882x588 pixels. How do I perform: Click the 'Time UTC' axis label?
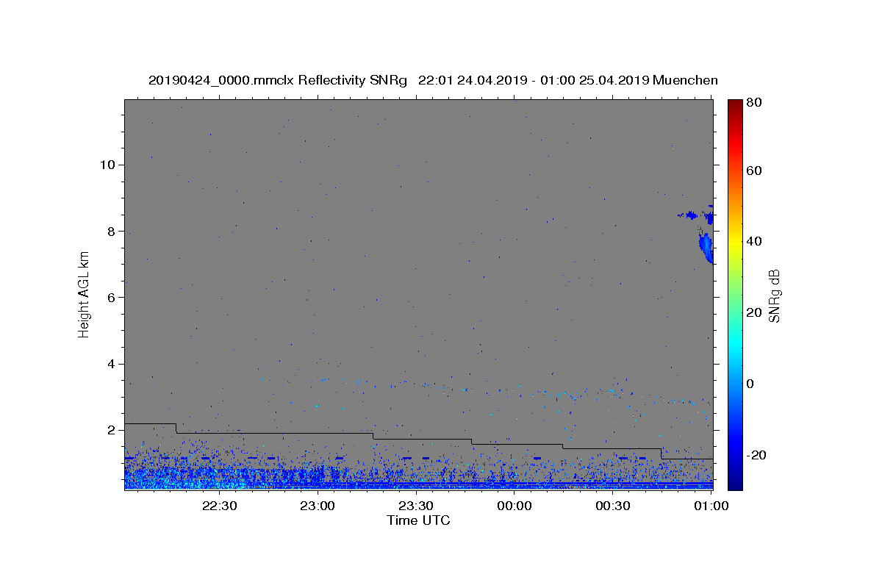418,520
